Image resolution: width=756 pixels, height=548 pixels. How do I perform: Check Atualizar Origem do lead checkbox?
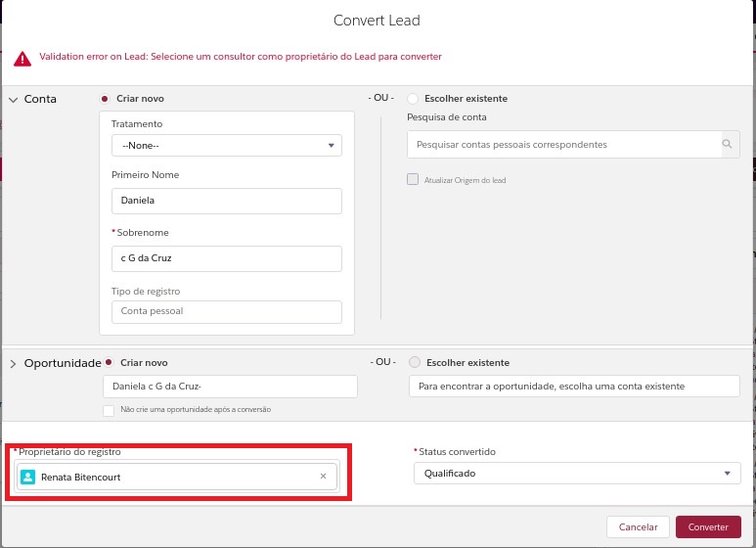point(413,180)
